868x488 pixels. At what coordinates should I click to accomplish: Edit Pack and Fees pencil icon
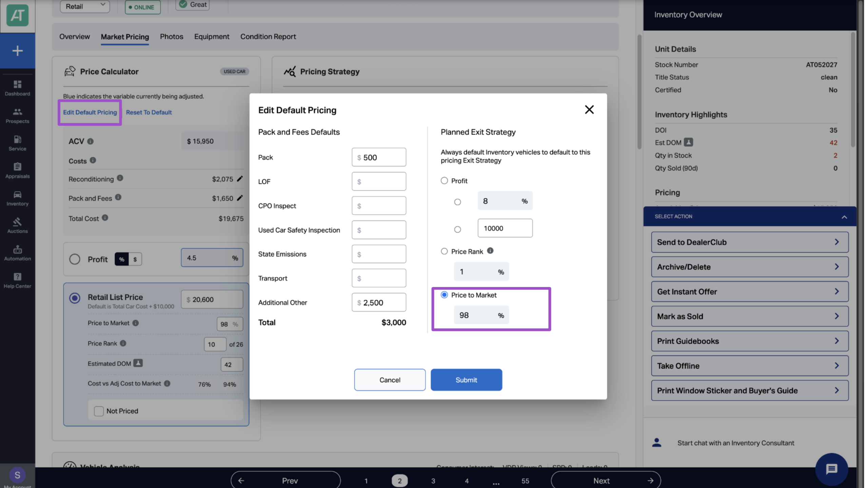click(240, 198)
